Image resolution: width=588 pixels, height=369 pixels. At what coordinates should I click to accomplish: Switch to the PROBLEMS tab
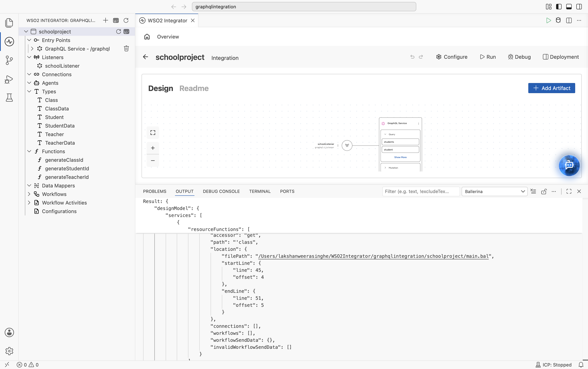coord(155,191)
